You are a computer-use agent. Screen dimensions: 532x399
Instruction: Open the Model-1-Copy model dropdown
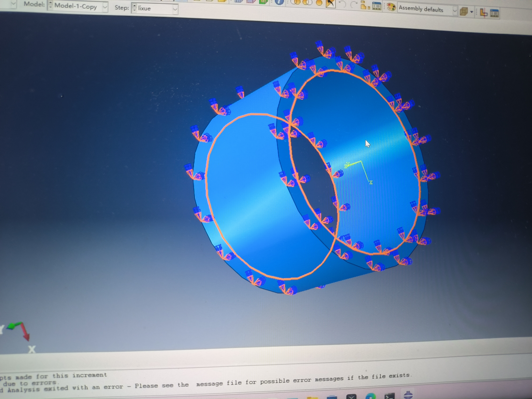pos(105,7)
